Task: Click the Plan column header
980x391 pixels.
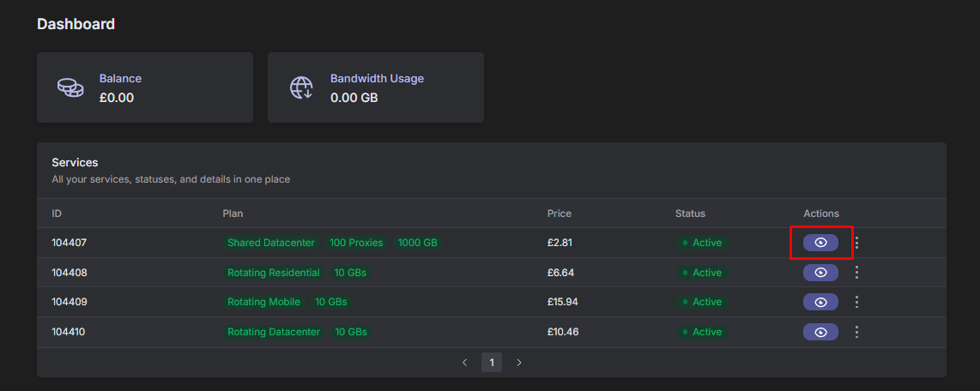Action: point(233,214)
